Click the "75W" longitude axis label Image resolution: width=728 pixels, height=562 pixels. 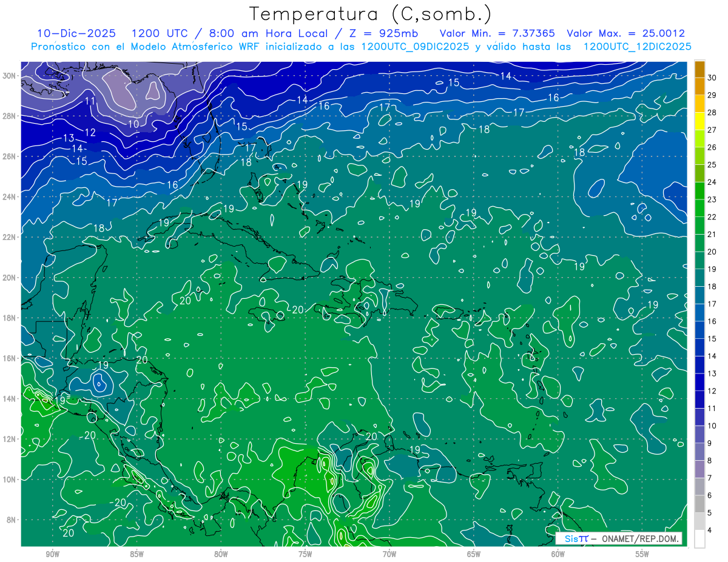point(305,554)
